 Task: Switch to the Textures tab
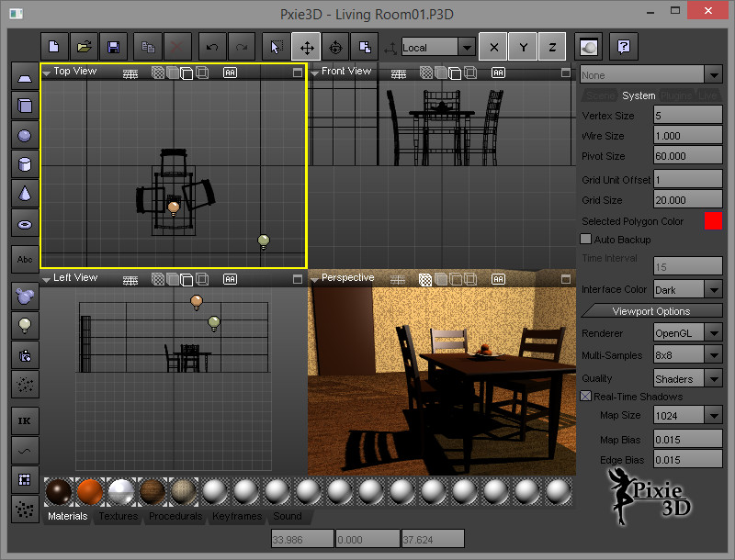(119, 516)
